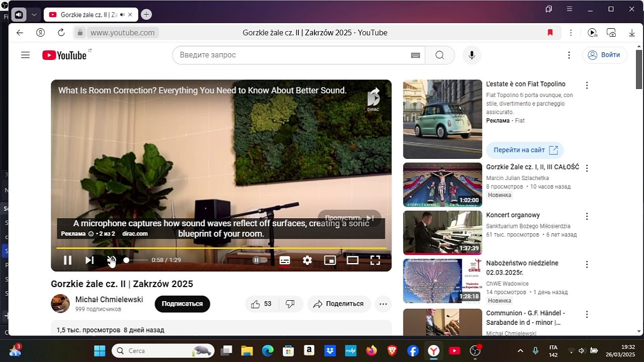This screenshot has height=362, width=644.
Task: Click the search magnifier button
Action: point(440,55)
